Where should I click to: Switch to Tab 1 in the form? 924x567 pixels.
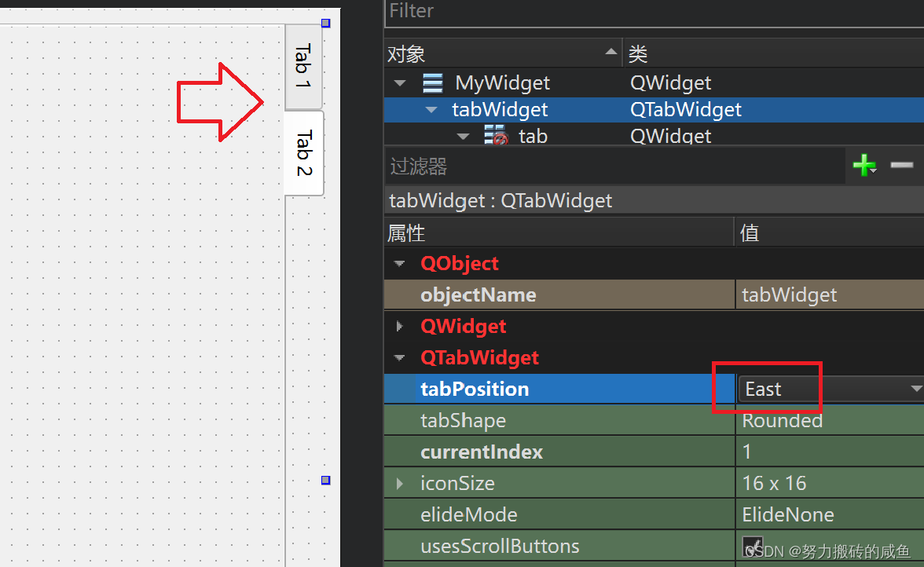coord(303,63)
